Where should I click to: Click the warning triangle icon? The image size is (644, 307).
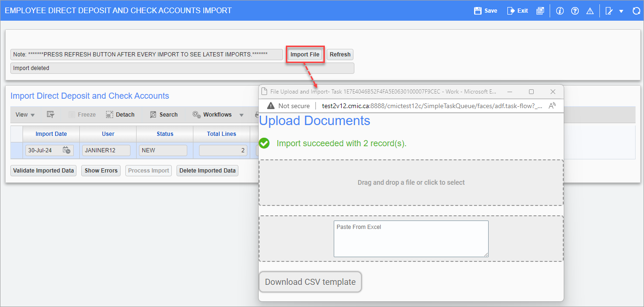[x=590, y=11]
